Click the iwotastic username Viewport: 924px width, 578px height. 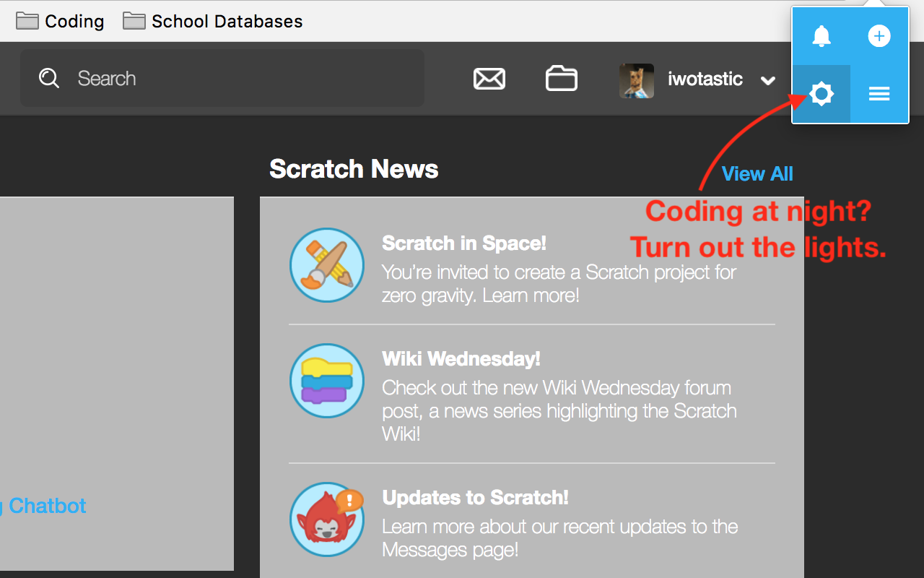(705, 79)
